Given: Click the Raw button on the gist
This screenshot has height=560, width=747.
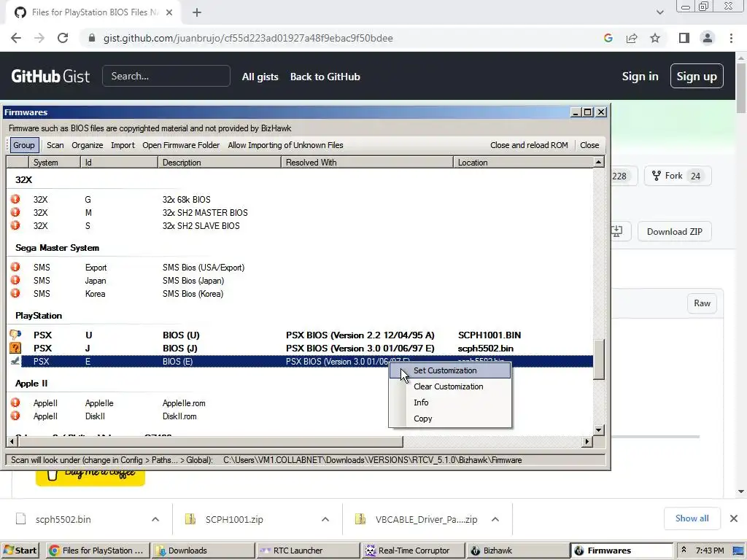Looking at the screenshot, I should click(x=702, y=303).
